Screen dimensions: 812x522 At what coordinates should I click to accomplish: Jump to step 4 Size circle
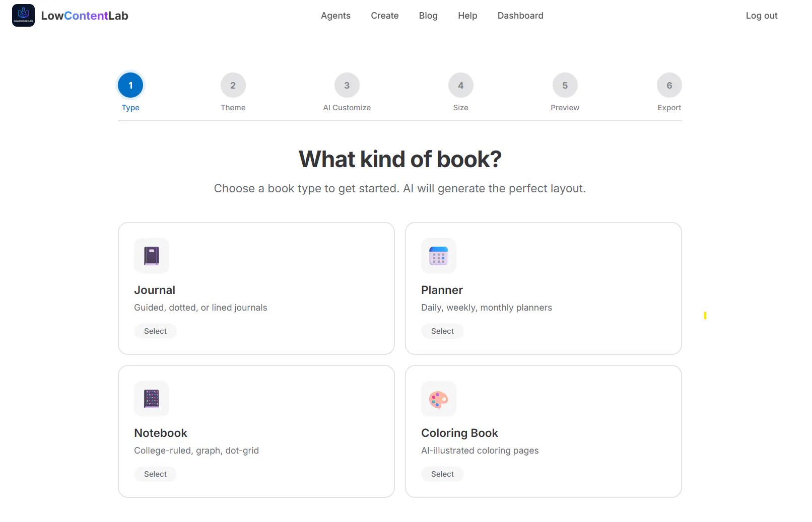pos(461,85)
